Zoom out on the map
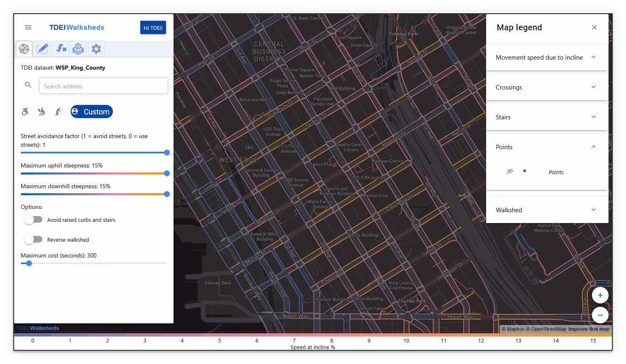The height and width of the screenshot is (364, 626). click(x=600, y=315)
